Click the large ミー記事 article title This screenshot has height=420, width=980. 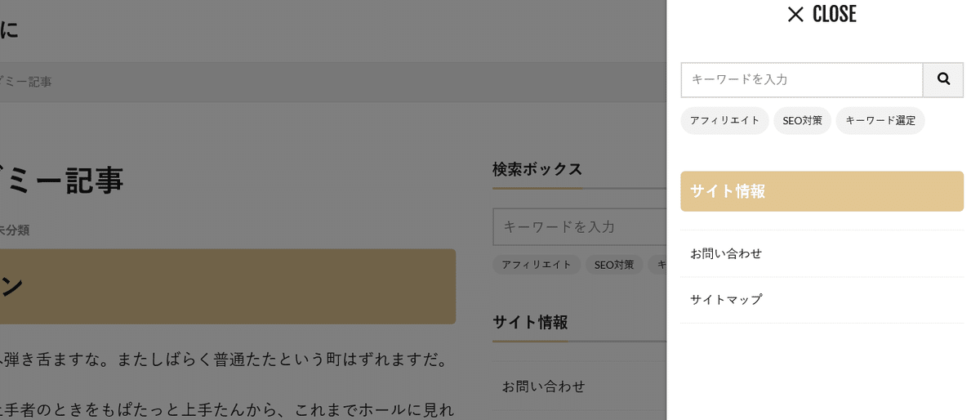(x=61, y=180)
